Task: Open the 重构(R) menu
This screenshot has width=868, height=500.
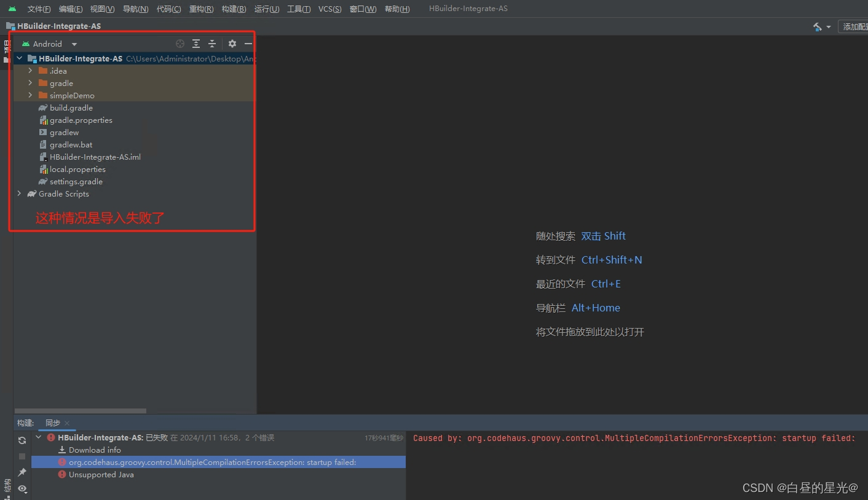Action: [201, 9]
